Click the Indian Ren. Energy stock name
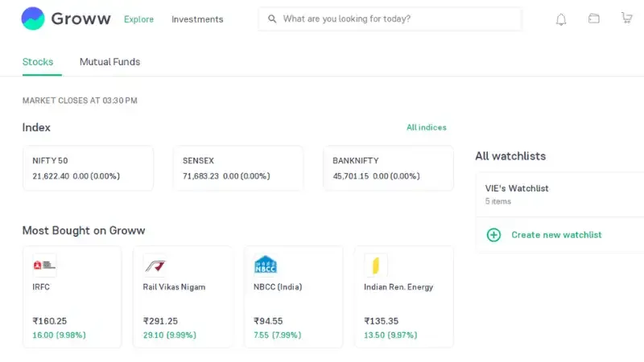 tap(398, 287)
